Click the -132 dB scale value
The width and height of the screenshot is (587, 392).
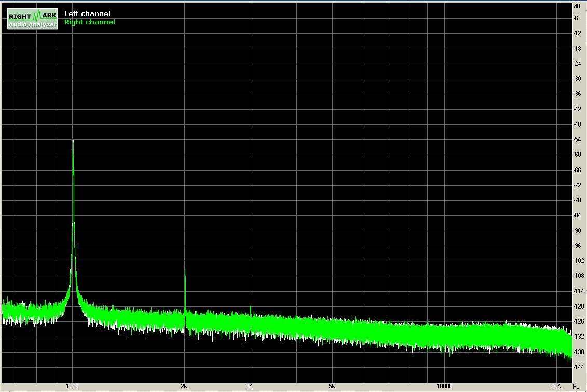tap(579, 337)
